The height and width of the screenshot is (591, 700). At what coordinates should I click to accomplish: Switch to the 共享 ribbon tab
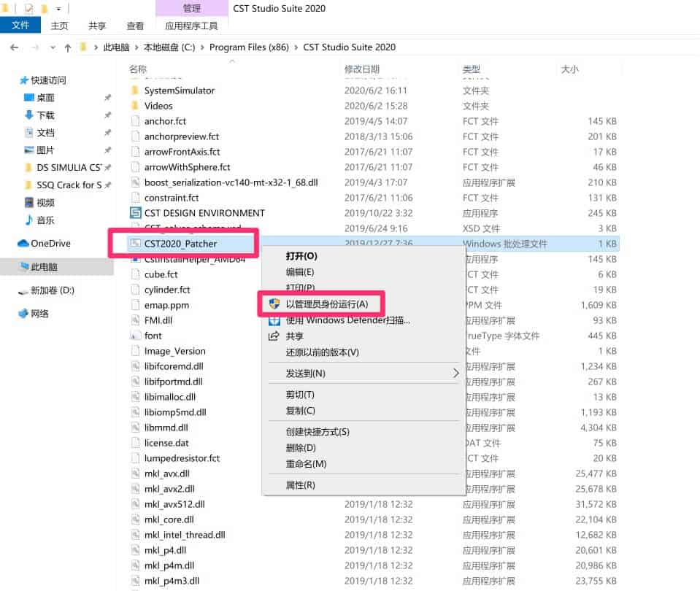tap(97, 26)
